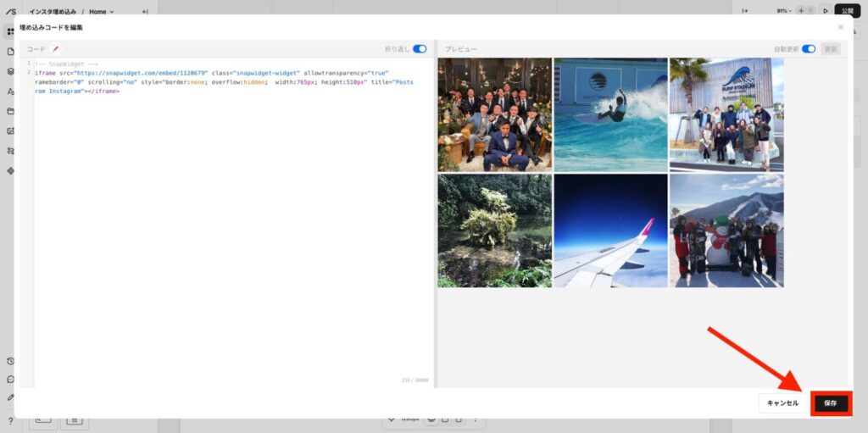
Task: Open the comments bubble sidebar icon
Action: tap(10, 380)
